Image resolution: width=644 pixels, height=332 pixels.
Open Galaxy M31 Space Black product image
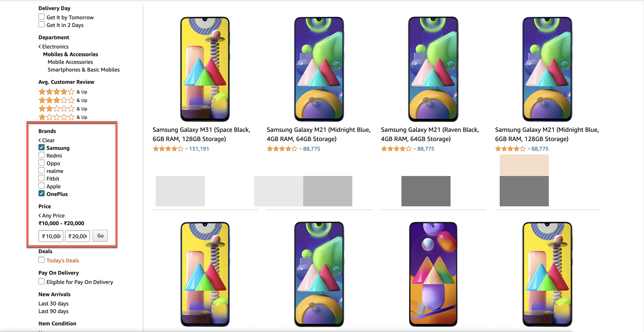point(205,69)
